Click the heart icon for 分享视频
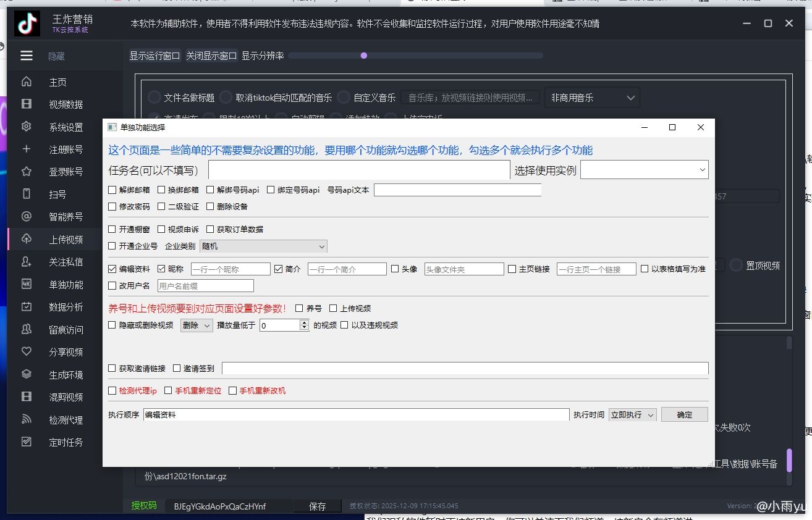 27,351
